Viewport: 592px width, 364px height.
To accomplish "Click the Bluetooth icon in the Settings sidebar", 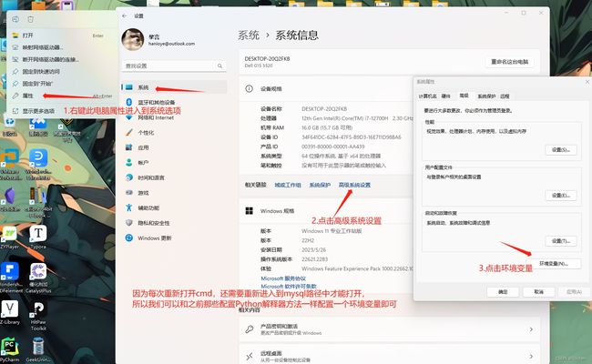I will [129, 102].
